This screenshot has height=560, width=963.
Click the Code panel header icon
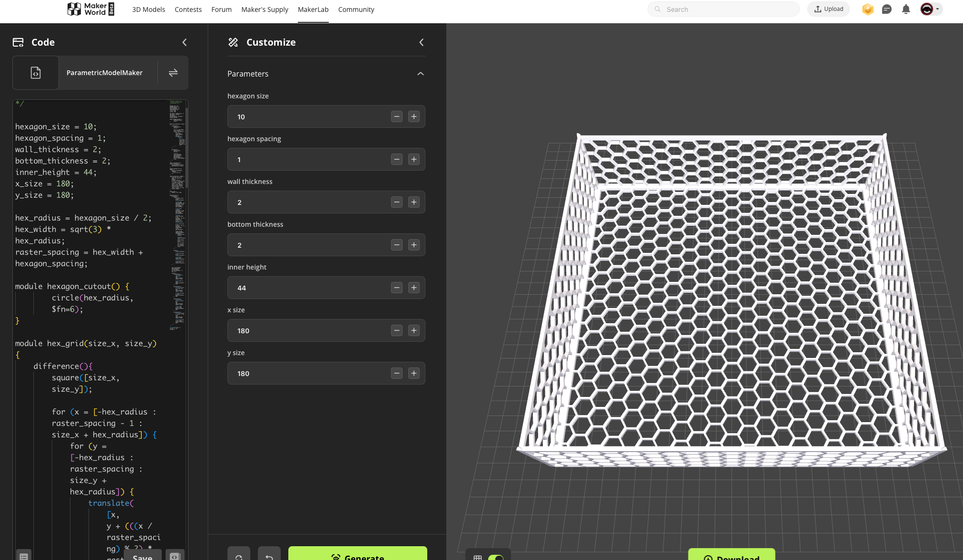coord(18,42)
